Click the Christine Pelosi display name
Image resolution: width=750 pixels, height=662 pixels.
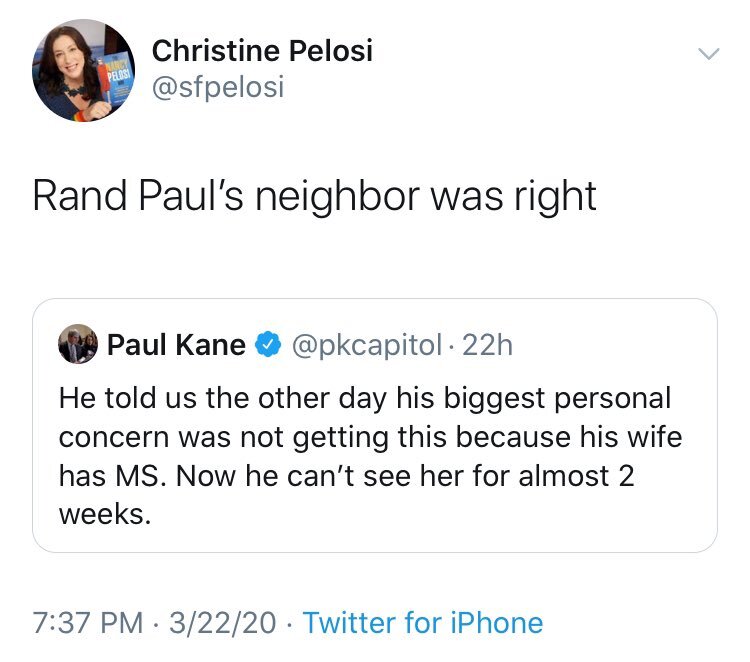262,50
